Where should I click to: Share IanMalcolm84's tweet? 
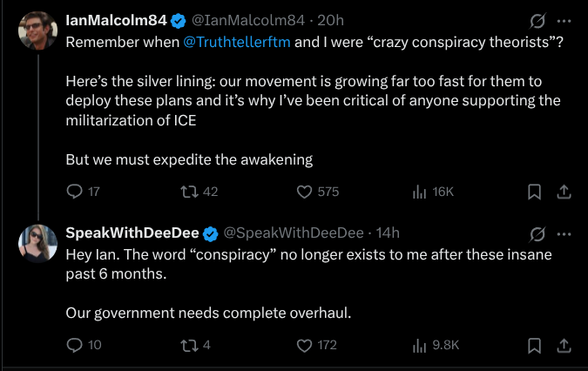pyautogui.click(x=564, y=192)
